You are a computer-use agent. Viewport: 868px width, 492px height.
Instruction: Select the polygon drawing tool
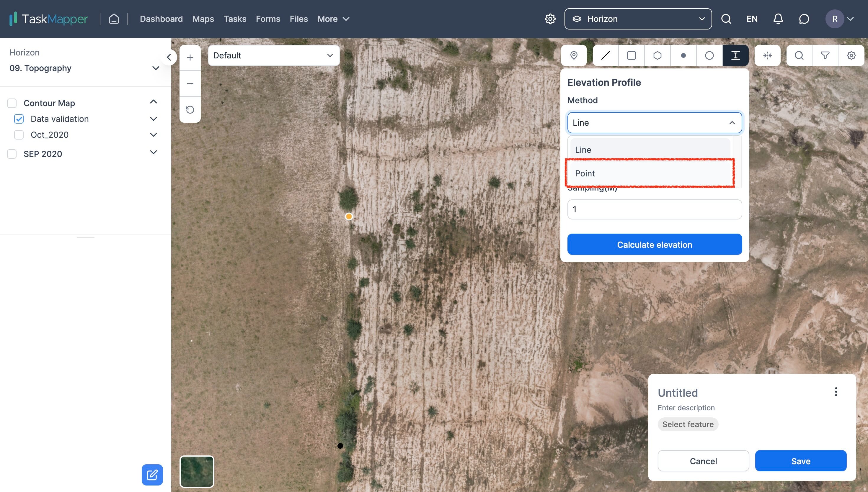point(657,55)
